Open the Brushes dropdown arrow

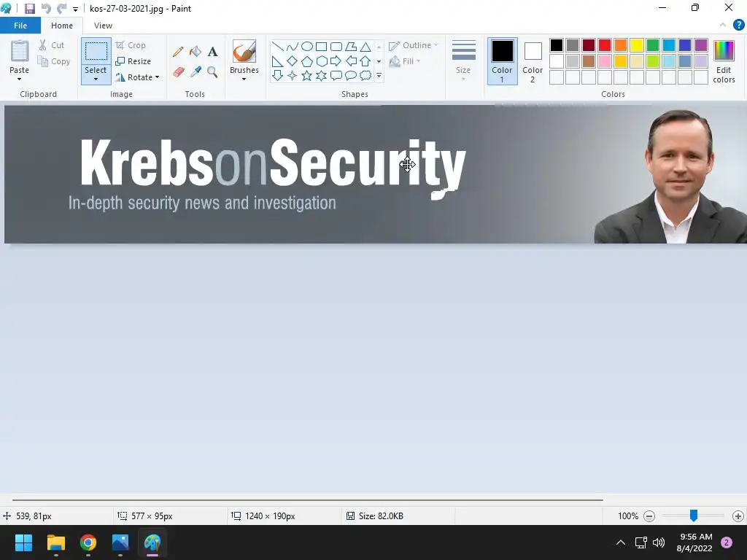244,79
